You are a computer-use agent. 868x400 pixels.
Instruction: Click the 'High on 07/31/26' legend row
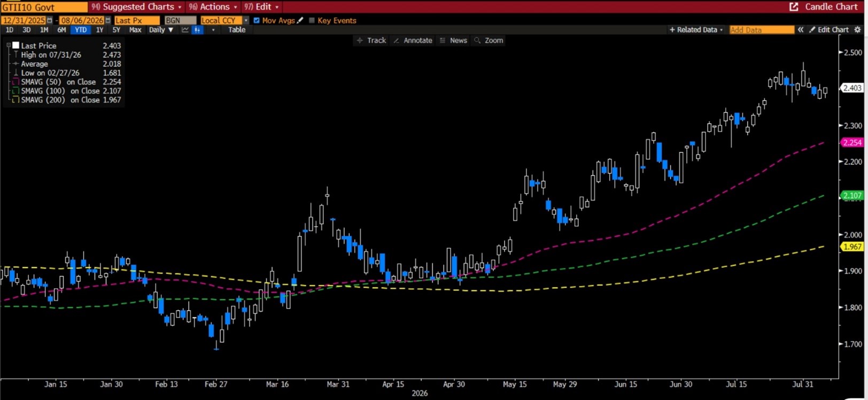pos(51,55)
